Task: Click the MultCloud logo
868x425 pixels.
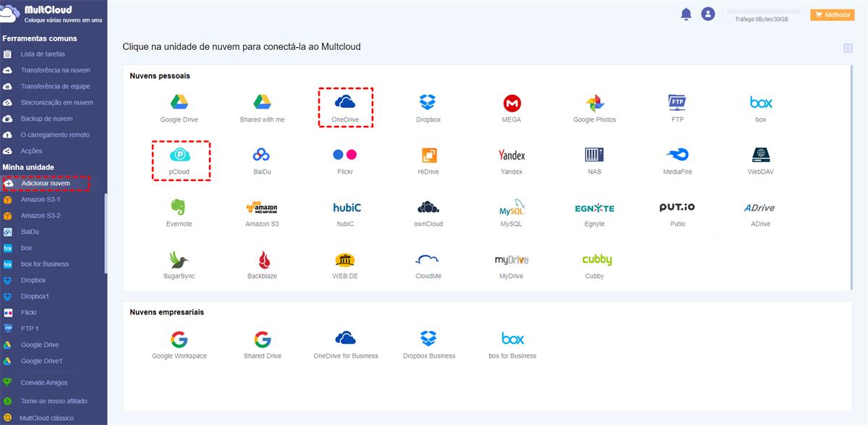Action: 52,15
